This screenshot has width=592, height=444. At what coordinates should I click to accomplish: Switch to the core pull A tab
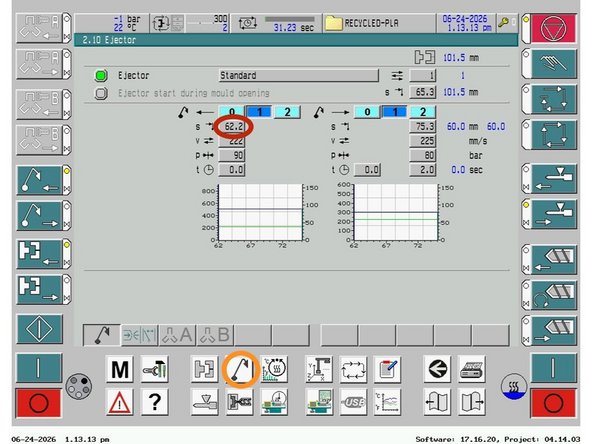click(177, 335)
